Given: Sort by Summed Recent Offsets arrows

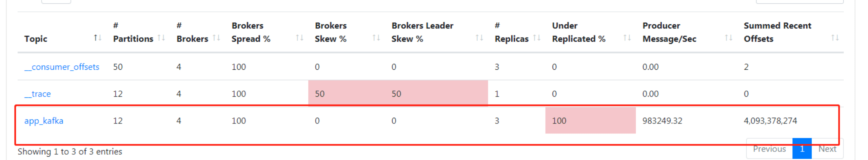Looking at the screenshot, I should click(x=835, y=38).
